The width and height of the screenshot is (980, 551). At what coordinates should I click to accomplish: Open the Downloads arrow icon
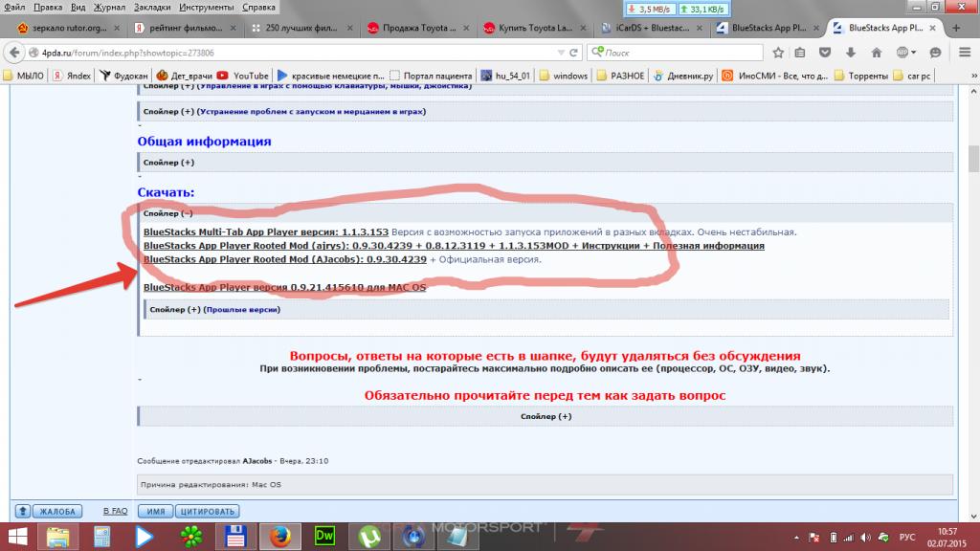[x=850, y=53]
